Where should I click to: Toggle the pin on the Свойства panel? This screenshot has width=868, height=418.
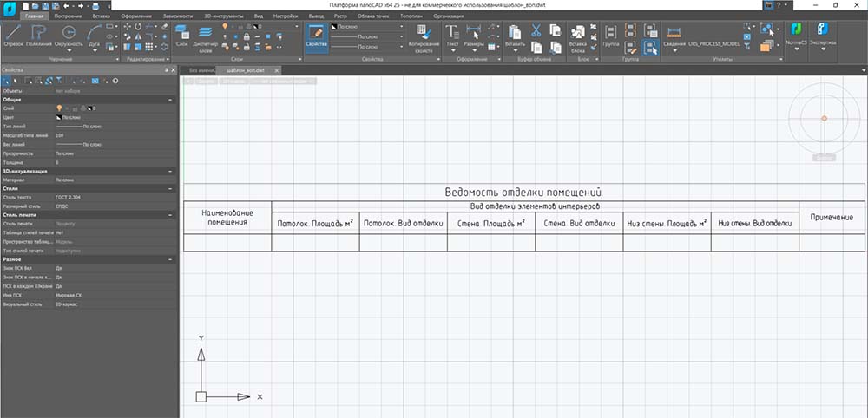[165, 69]
